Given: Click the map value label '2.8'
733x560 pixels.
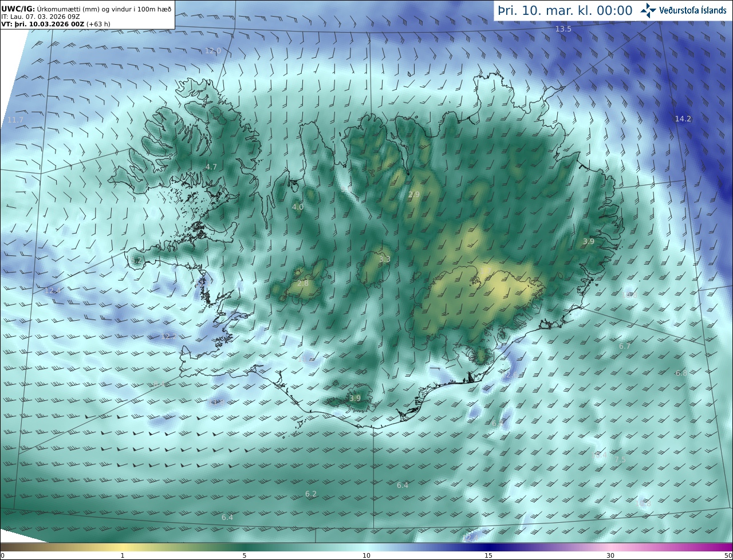Looking at the screenshot, I should 303,283.
